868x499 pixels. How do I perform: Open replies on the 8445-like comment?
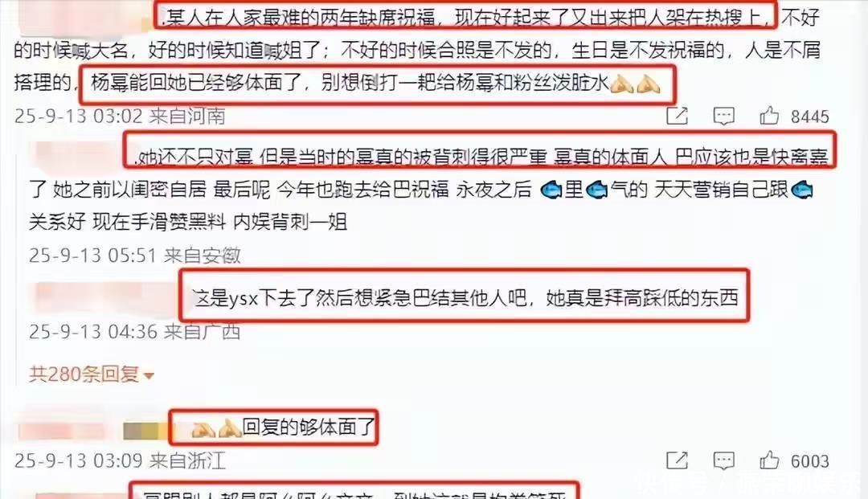[723, 116]
